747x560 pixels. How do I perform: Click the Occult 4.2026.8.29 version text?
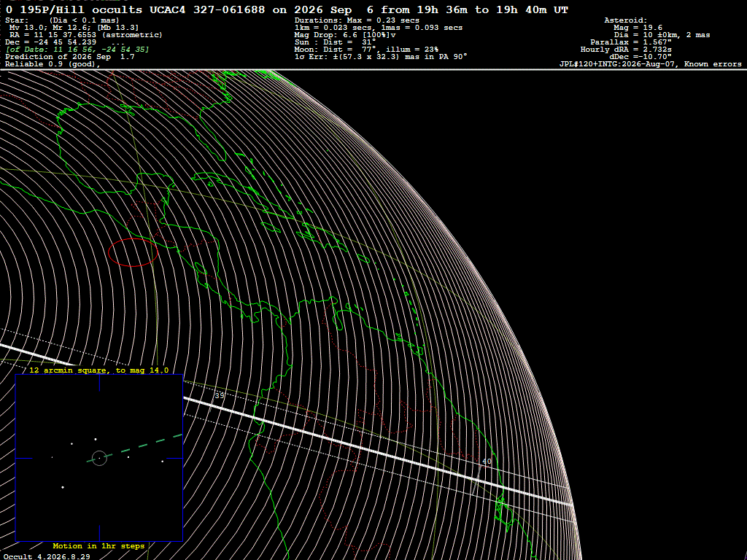point(47,556)
